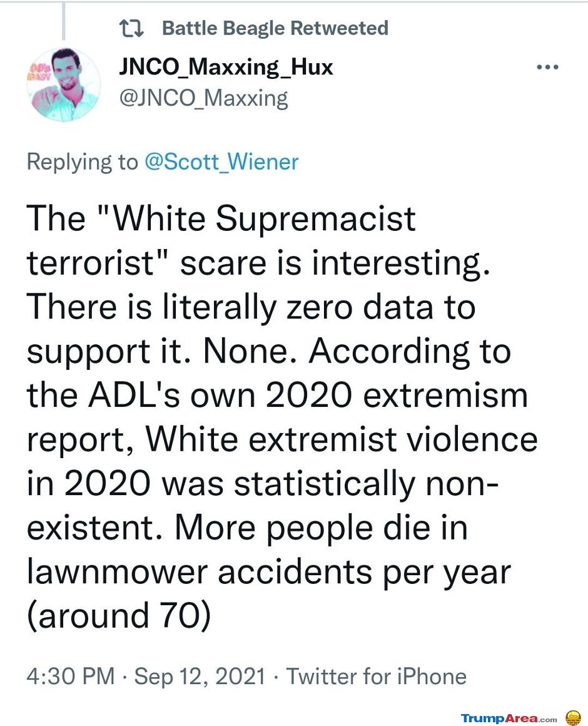Open the three-dot more options menu
Viewport: 588px width, 726px height.
click(x=547, y=67)
